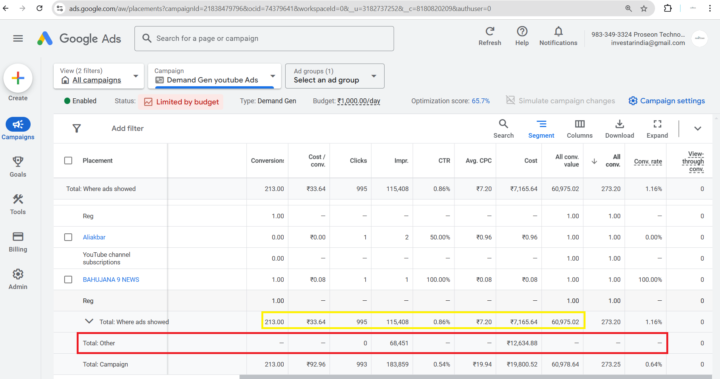Open the account profile avatar
The width and height of the screenshot is (720, 379).
point(700,39)
